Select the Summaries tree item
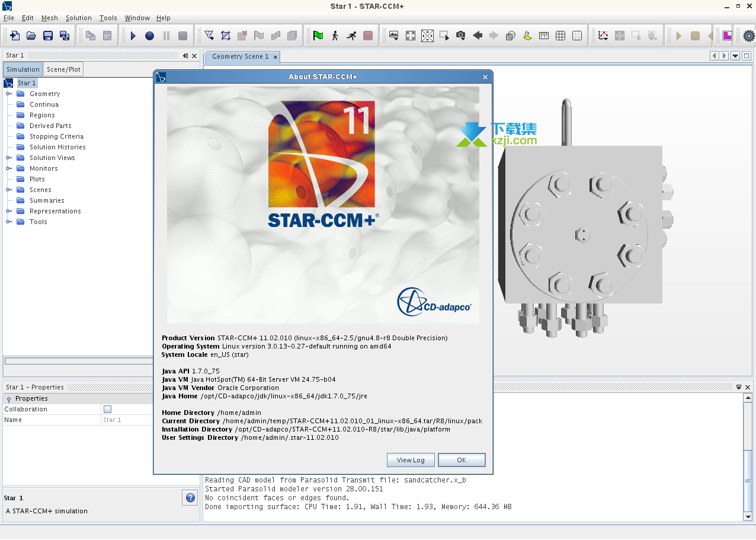This screenshot has width=756, height=540. point(47,200)
